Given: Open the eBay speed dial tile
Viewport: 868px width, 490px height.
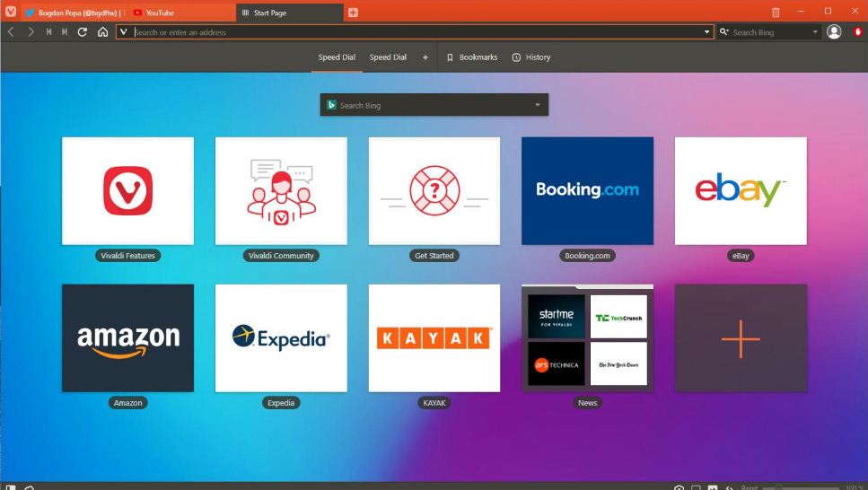Looking at the screenshot, I should (741, 191).
